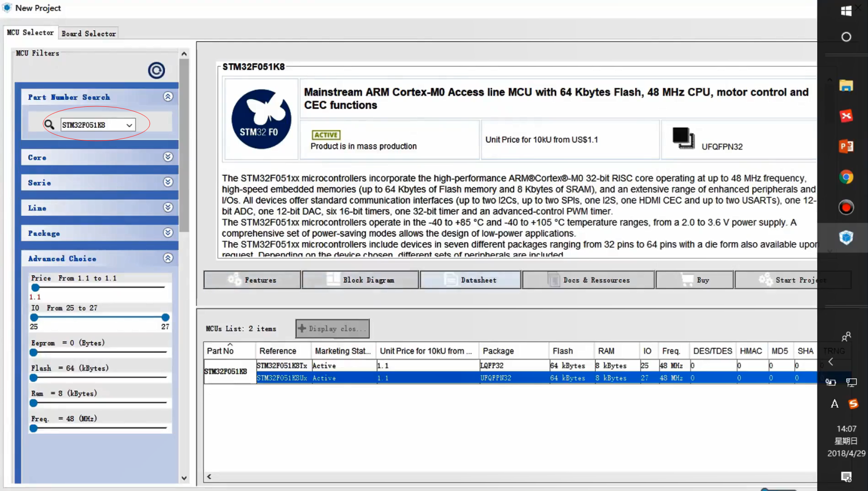Screen dimensions: 868x491
Task: Click the Freq. slider handle
Action: tap(33, 428)
